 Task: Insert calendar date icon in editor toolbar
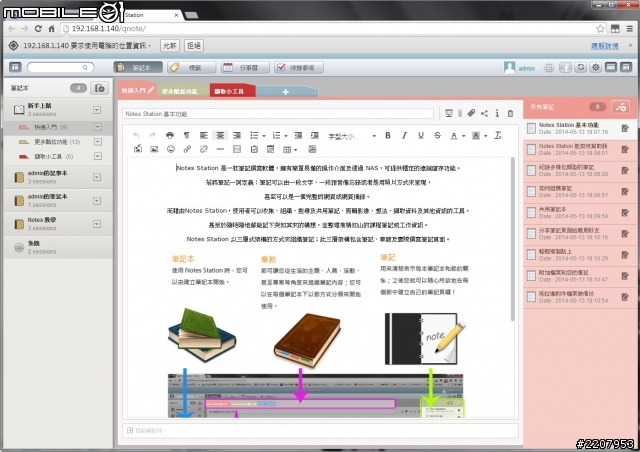[x=270, y=149]
